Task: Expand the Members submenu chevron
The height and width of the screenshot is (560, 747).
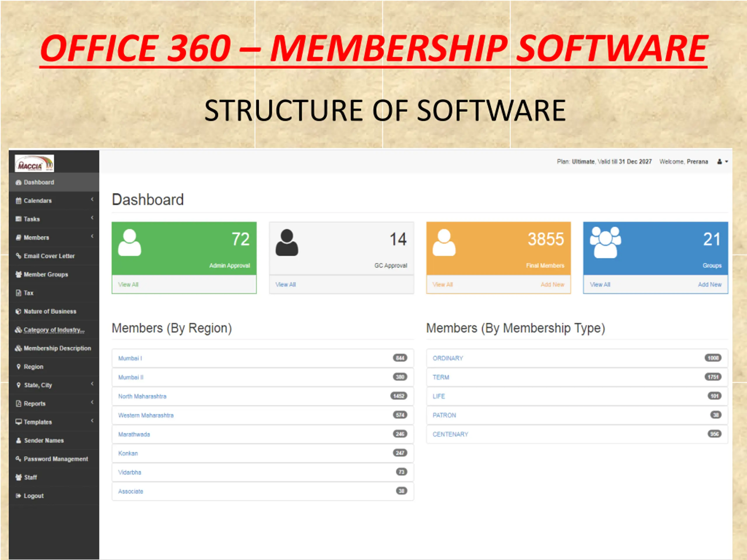Action: 92,237
